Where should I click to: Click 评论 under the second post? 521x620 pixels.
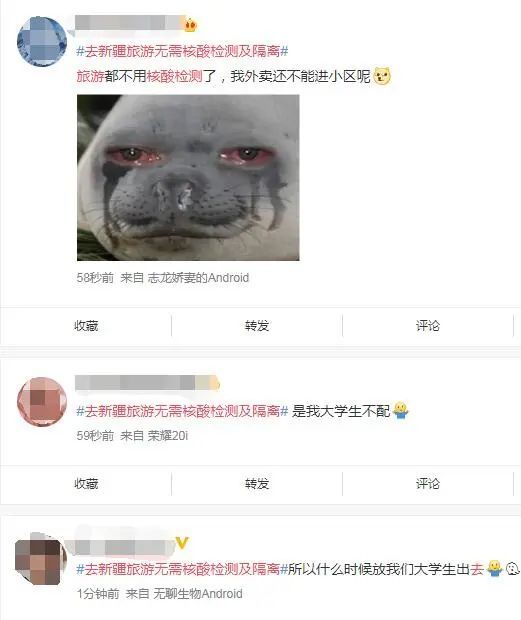[428, 484]
